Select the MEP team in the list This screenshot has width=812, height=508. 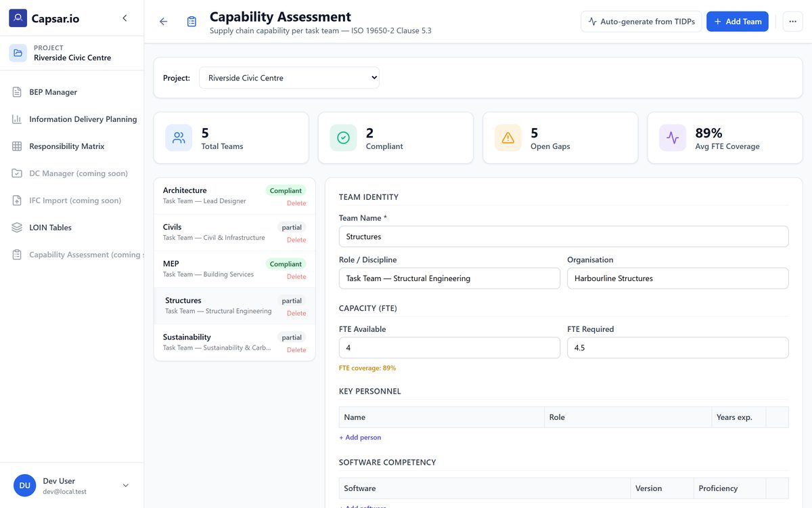coord(234,270)
